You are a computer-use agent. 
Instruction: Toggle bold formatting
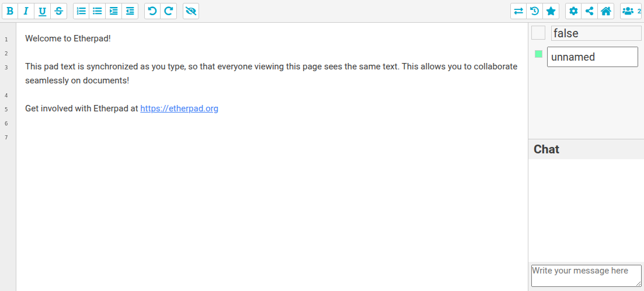10,11
